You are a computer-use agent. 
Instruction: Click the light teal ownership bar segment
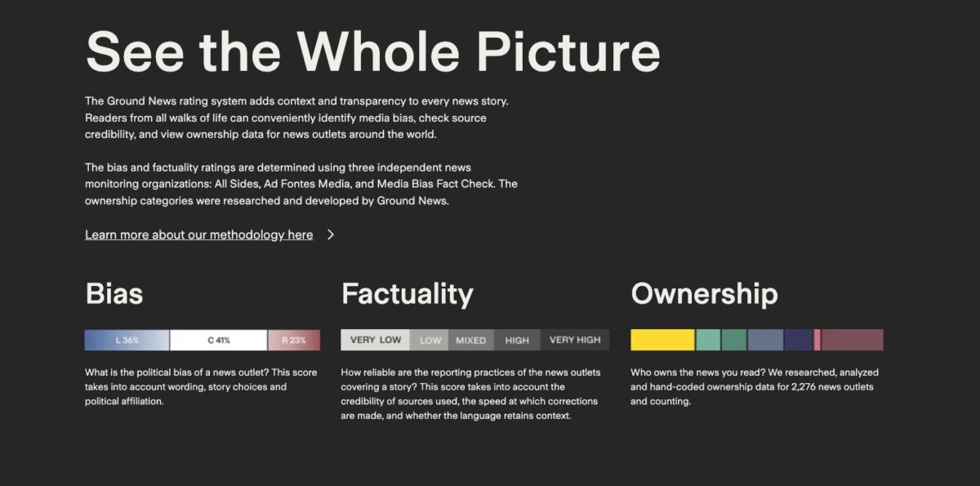click(x=708, y=340)
